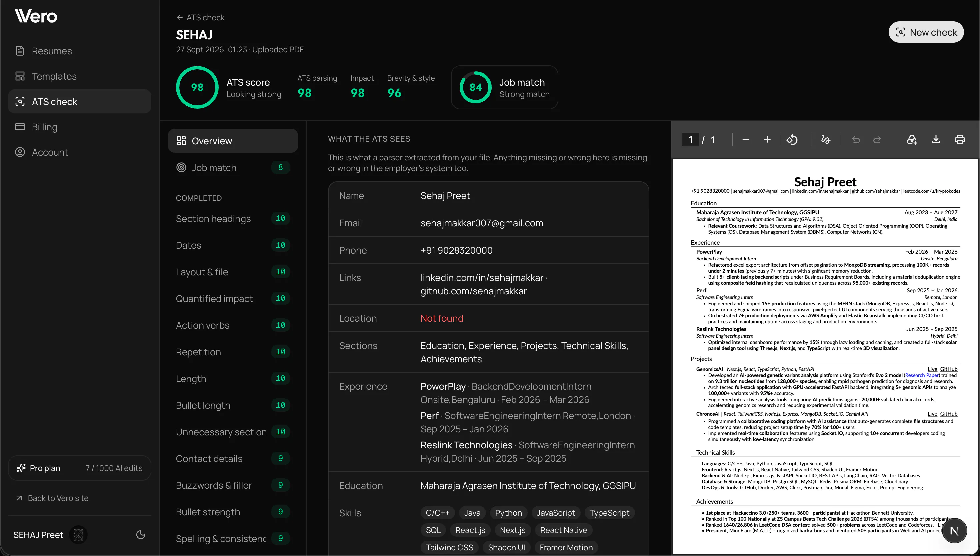Open the Job match tab
Screen dimensions: 980x556
(x=233, y=168)
